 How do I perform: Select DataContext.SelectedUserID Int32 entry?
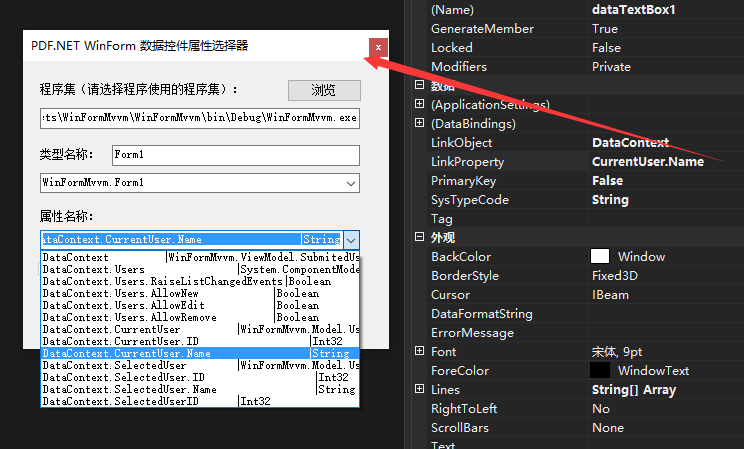[200, 402]
